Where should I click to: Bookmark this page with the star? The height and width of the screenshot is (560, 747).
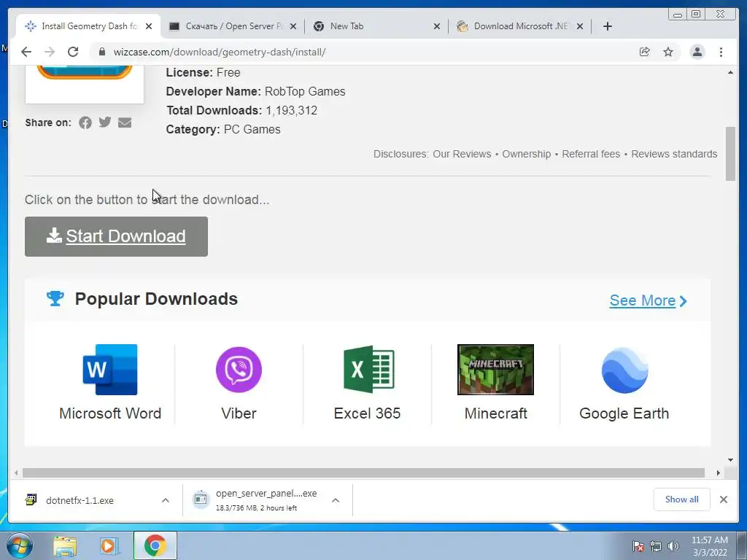click(668, 52)
